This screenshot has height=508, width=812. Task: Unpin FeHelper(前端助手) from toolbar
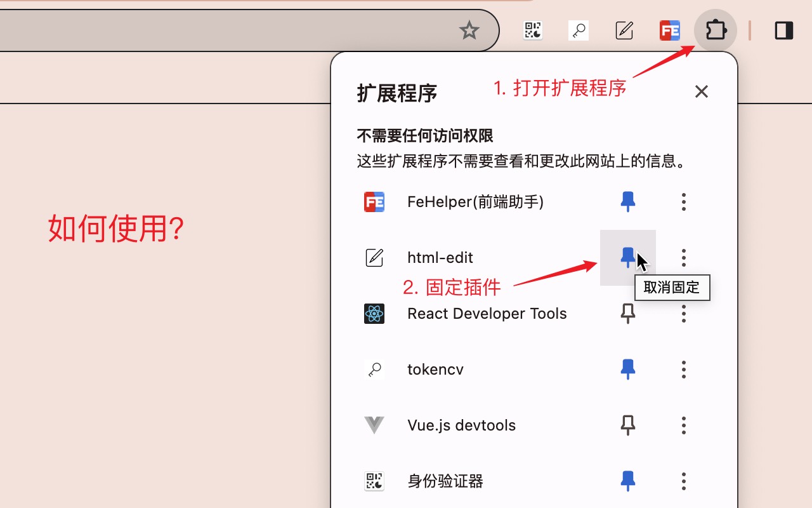[628, 202]
